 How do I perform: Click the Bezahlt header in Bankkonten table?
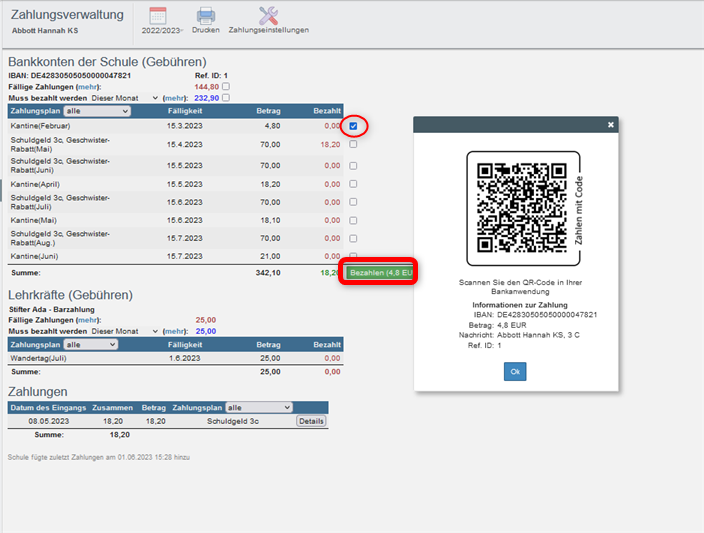pyautogui.click(x=327, y=111)
